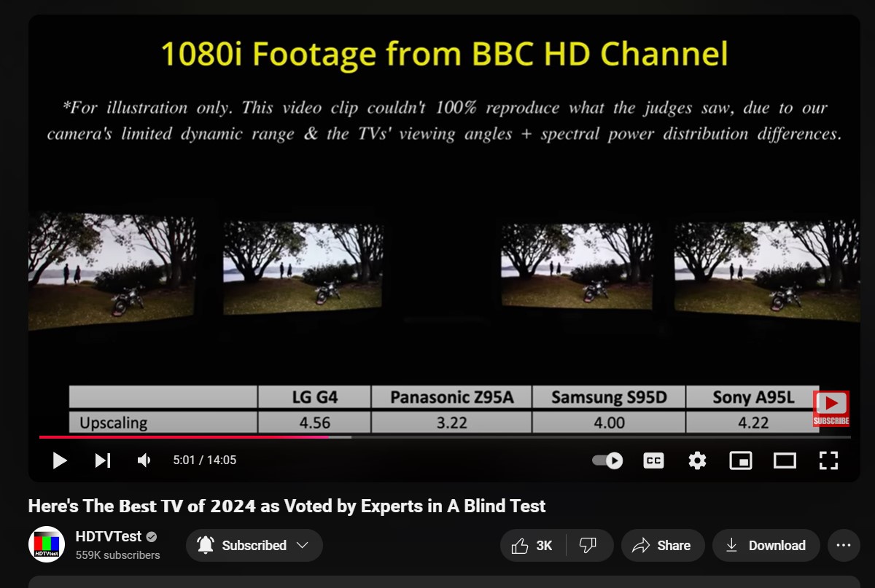Like the video with 3K likes

click(x=532, y=545)
